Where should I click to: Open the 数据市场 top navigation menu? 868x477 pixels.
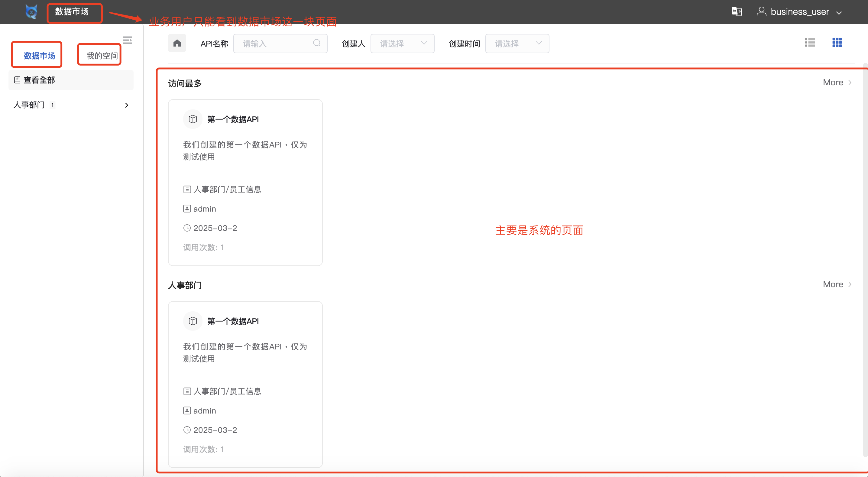[x=72, y=12]
